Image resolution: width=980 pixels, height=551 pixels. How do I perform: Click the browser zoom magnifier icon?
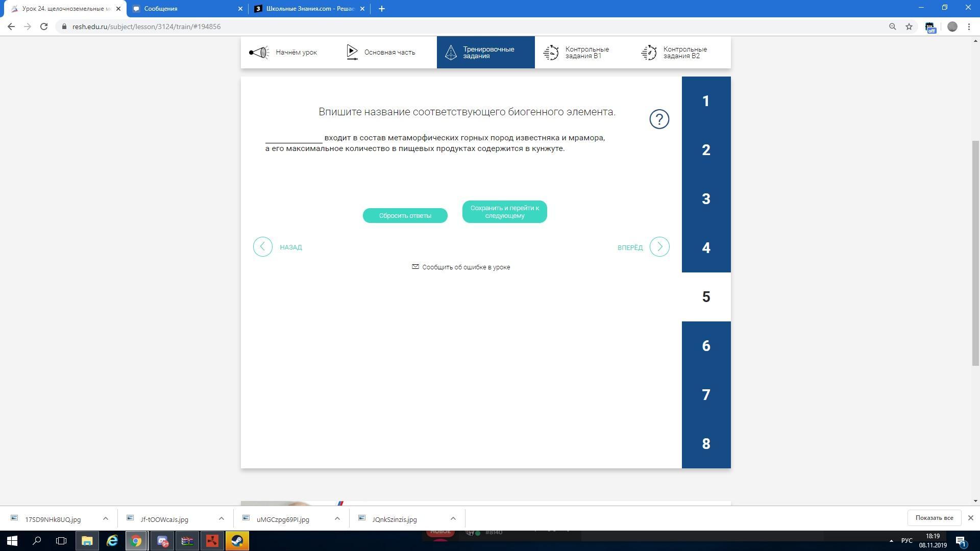coord(892,27)
